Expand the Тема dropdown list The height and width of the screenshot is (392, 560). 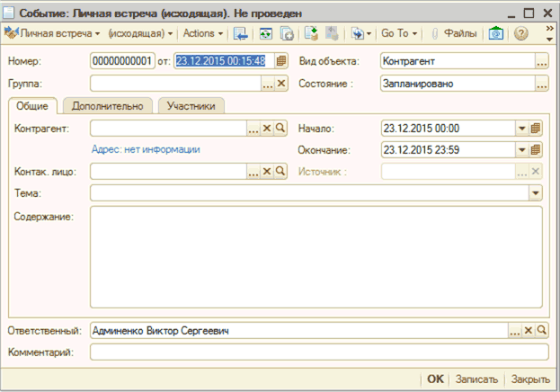(x=536, y=192)
